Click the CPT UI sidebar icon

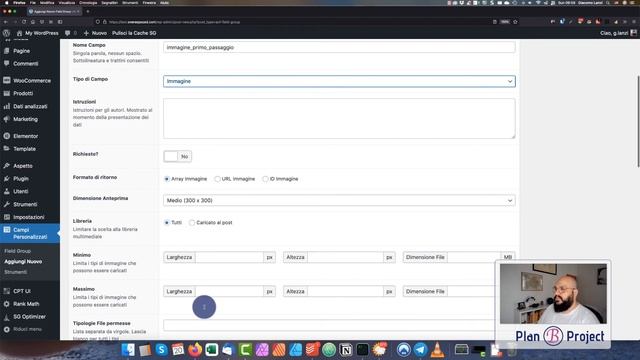click(7, 291)
